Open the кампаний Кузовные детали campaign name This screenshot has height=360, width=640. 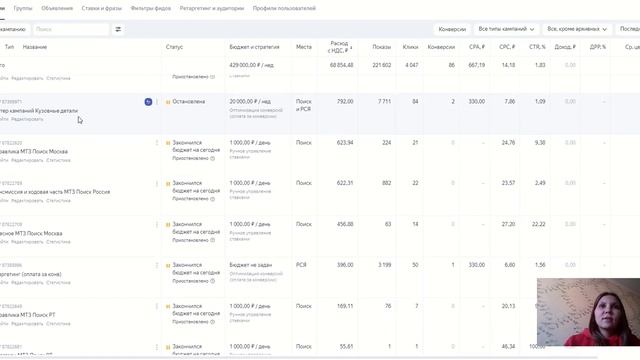pos(39,111)
